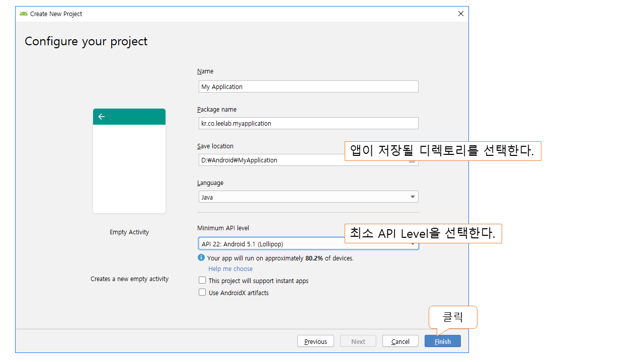Screen dimensions: 644x362
Task: Click the blue info icon beside device coverage
Action: click(x=201, y=258)
